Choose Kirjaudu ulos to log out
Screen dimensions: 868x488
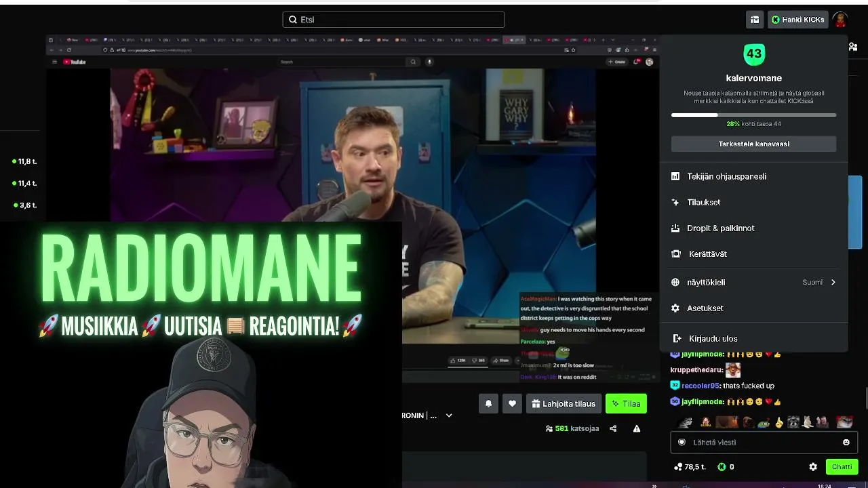(753, 338)
